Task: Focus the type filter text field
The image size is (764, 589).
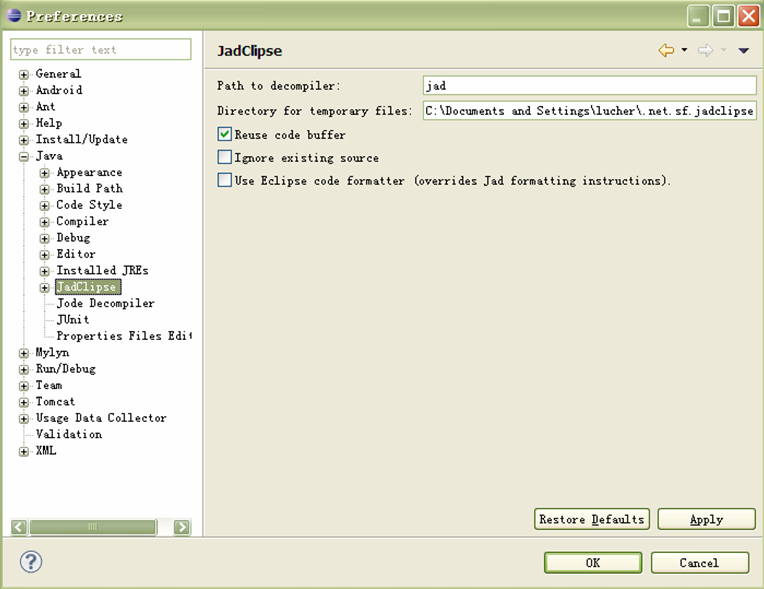Action: click(x=101, y=49)
